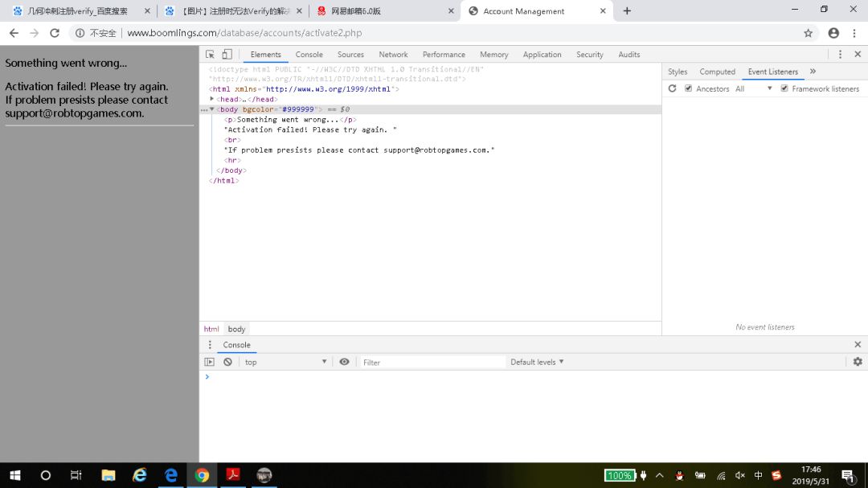
Task: Switch to the Elements tab
Action: pos(266,55)
